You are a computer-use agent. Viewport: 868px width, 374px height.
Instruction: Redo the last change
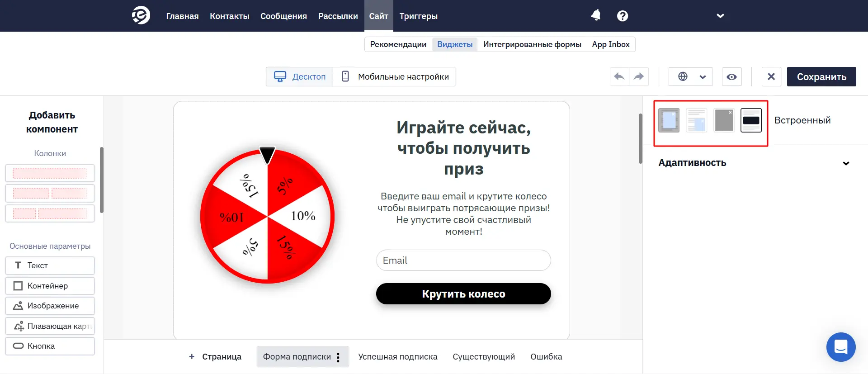click(x=639, y=76)
